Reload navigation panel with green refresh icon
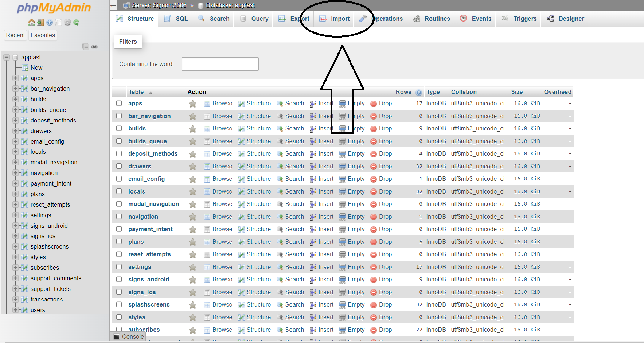 coord(76,23)
